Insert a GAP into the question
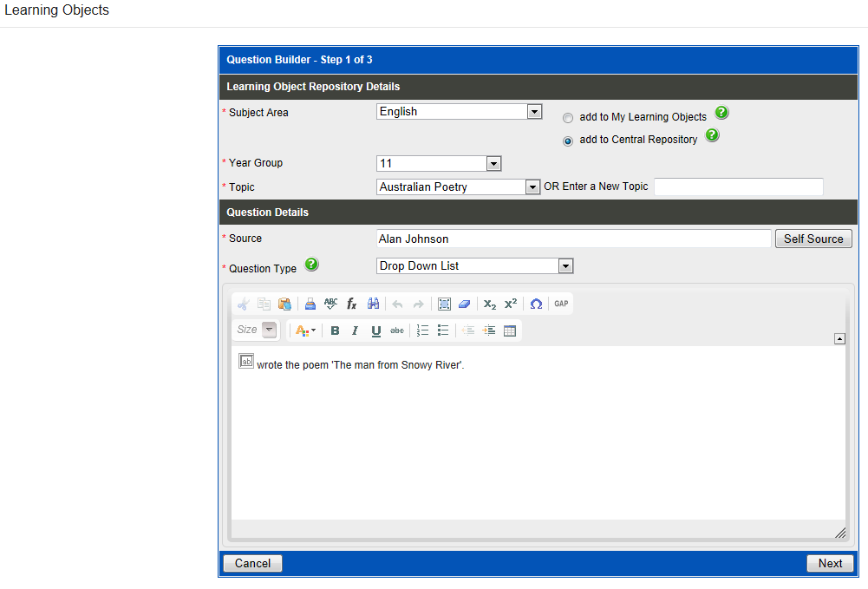The width and height of the screenshot is (868, 589). tap(561, 304)
